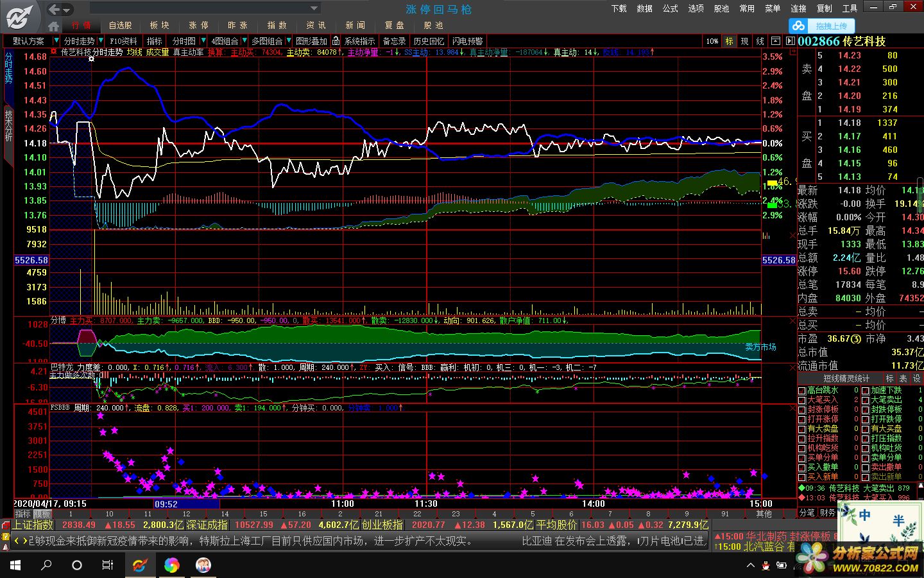
Task: Expand the 默认方案 dropdown arrow
Action: coord(56,40)
